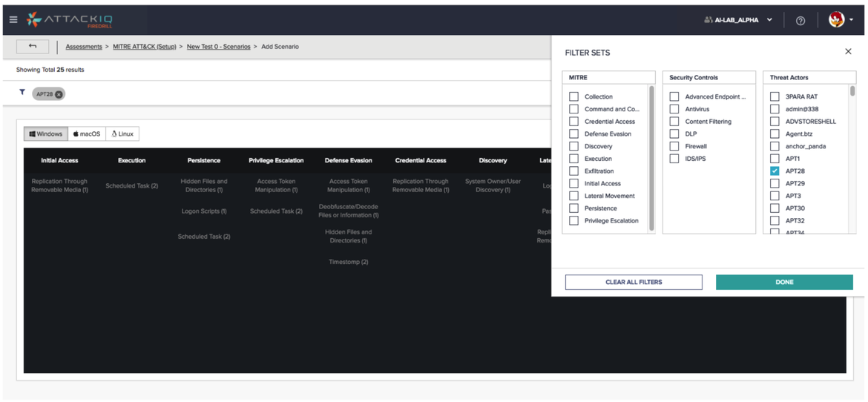The height and width of the screenshot is (402, 868).
Task: Switch to the Linux platform tab
Action: pyautogui.click(x=122, y=134)
